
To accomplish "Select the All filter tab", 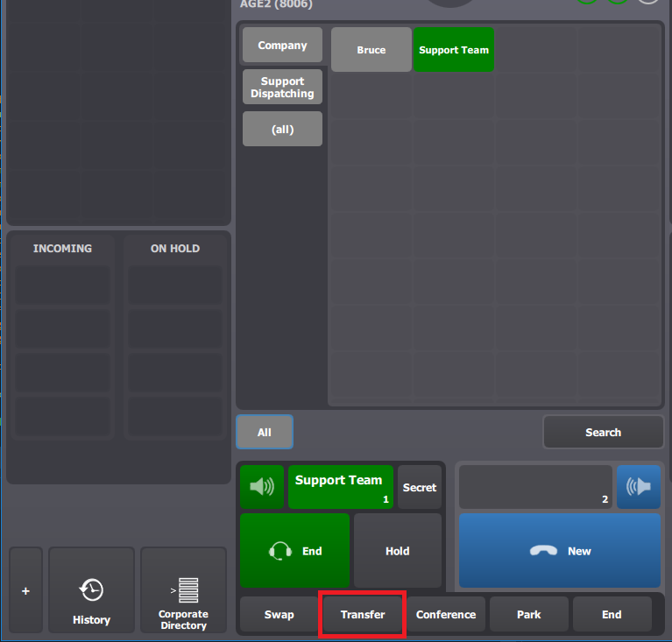I will pyautogui.click(x=265, y=432).
